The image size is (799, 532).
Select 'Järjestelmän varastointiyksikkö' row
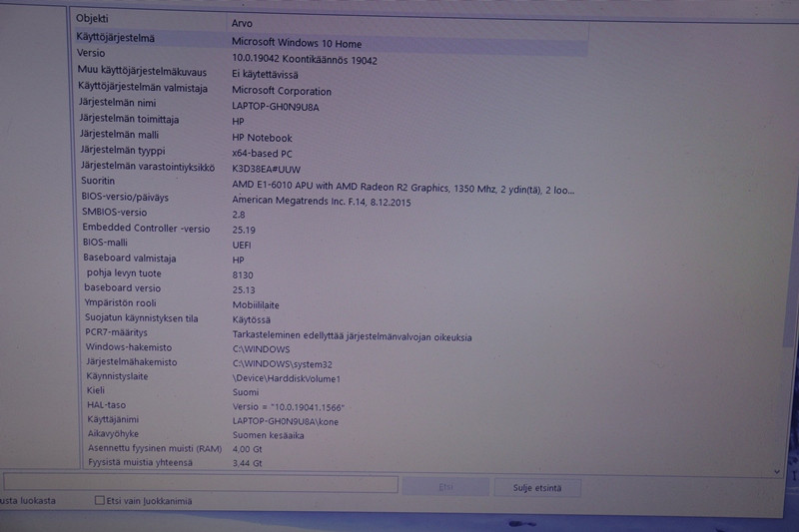(148, 167)
